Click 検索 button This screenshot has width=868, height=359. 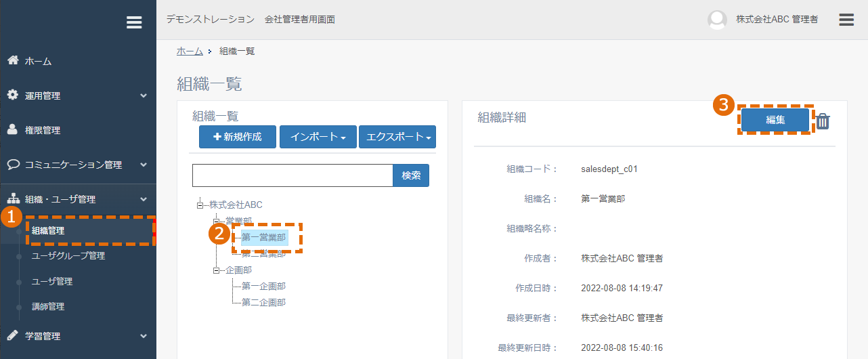pos(411,175)
